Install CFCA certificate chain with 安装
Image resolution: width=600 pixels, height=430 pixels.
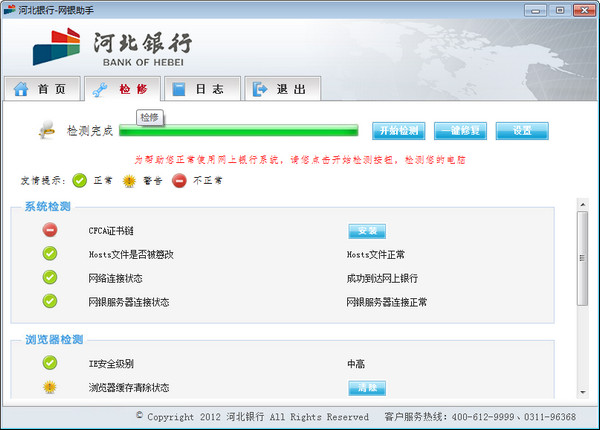367,231
